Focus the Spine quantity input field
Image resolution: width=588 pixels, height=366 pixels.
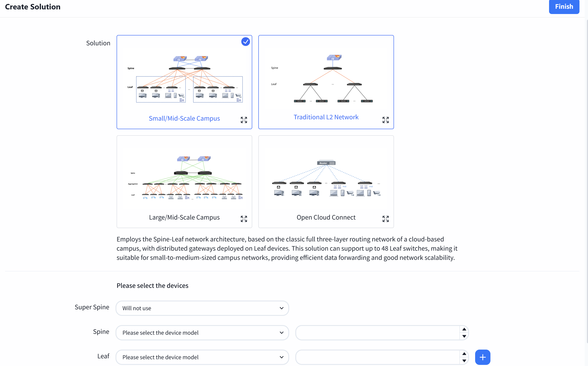(x=378, y=333)
